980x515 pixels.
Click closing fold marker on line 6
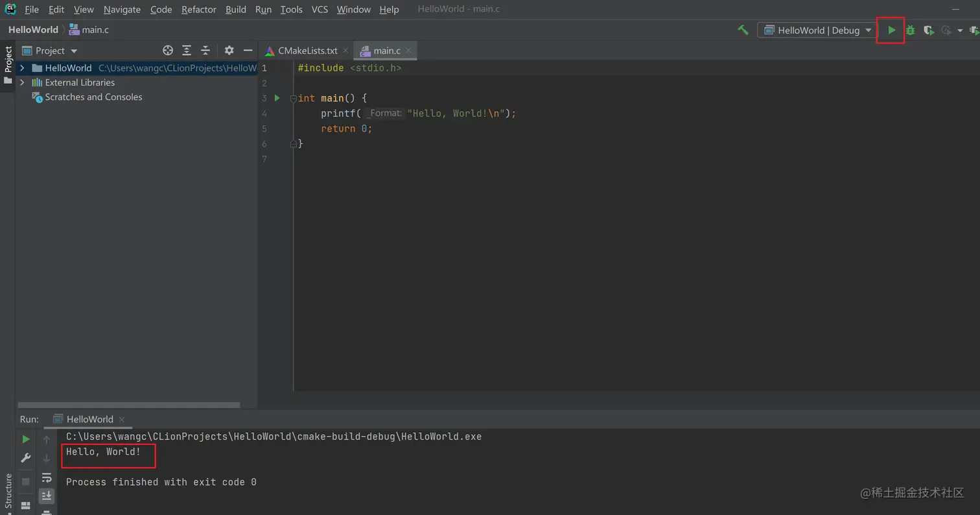point(293,143)
